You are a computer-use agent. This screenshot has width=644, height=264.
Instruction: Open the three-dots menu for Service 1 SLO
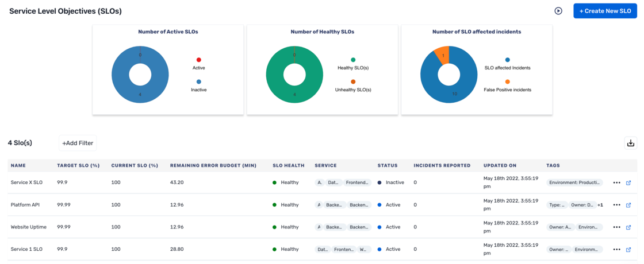616,249
